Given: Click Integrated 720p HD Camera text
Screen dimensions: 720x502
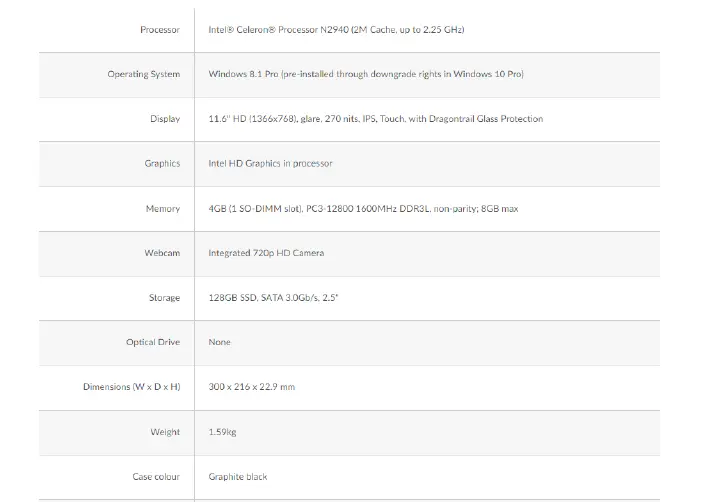Looking at the screenshot, I should coord(266,253).
